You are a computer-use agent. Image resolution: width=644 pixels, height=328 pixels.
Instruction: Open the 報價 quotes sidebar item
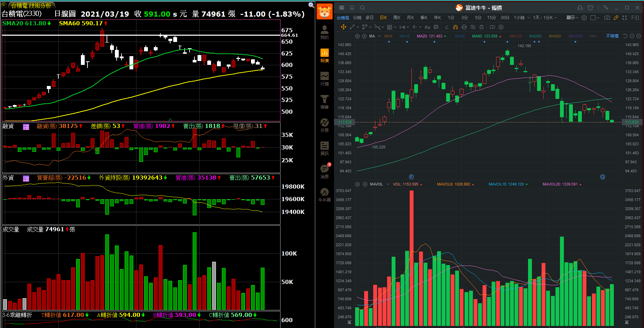tap(324, 55)
